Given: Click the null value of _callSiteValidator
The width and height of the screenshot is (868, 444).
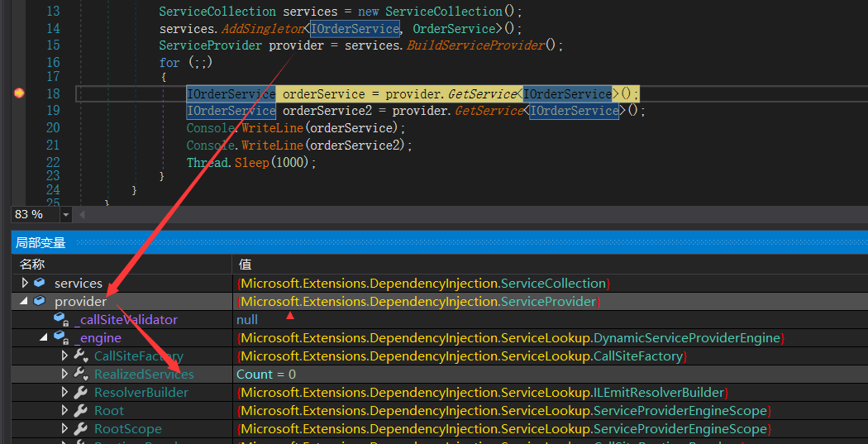Looking at the screenshot, I should click(x=247, y=319).
